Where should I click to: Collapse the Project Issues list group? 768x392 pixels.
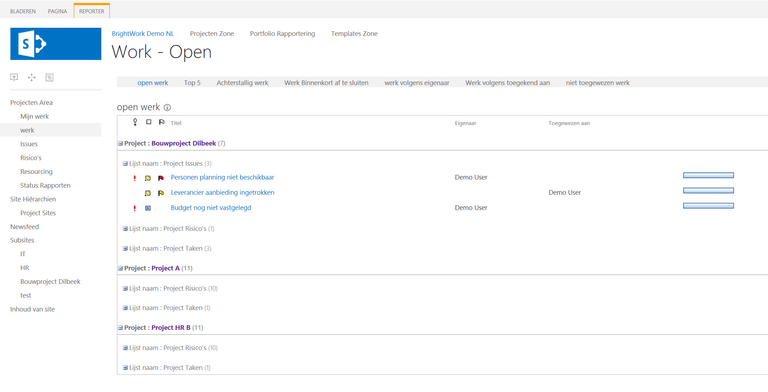point(125,164)
